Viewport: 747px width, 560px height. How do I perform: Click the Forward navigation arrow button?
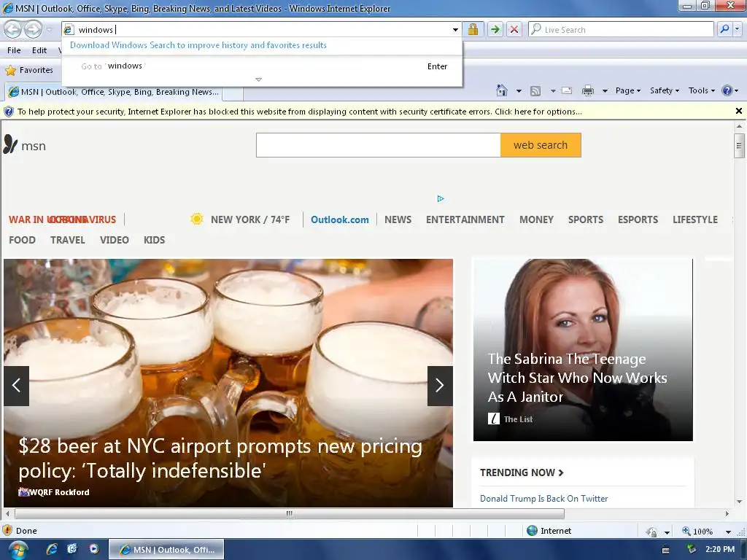(33, 29)
